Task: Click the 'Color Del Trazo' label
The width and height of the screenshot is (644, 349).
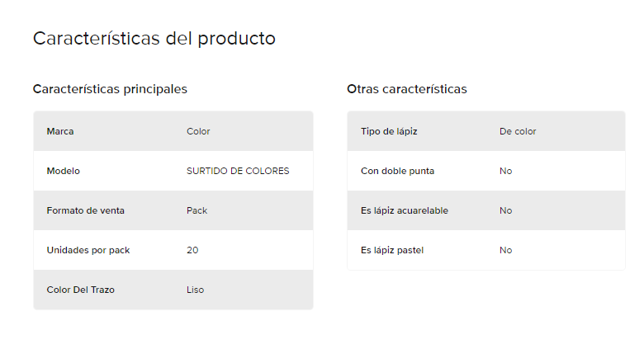Action: [81, 290]
